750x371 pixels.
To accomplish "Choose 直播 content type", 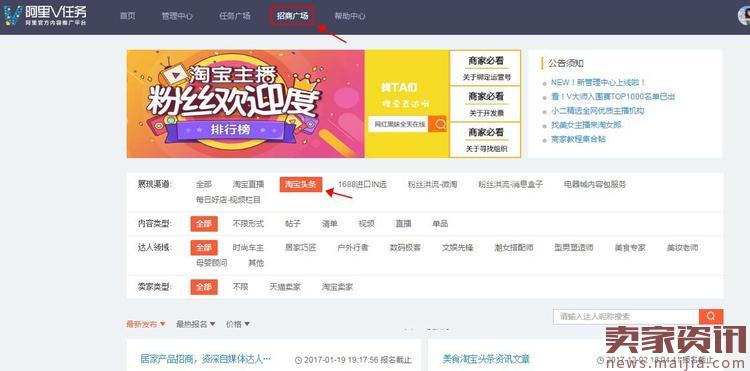I will (403, 224).
